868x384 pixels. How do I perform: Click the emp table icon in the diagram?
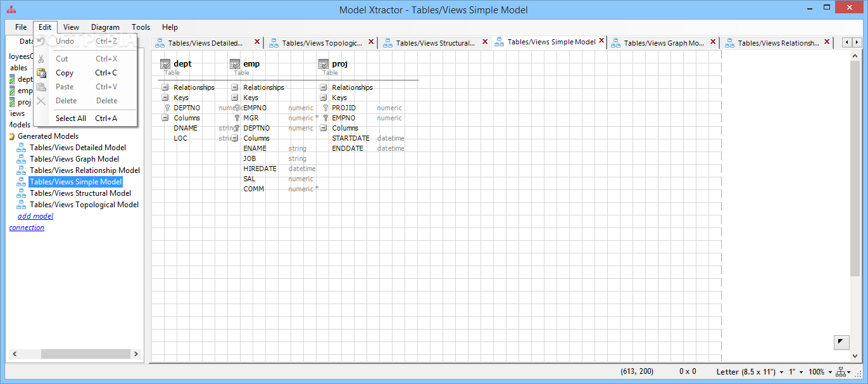point(235,64)
